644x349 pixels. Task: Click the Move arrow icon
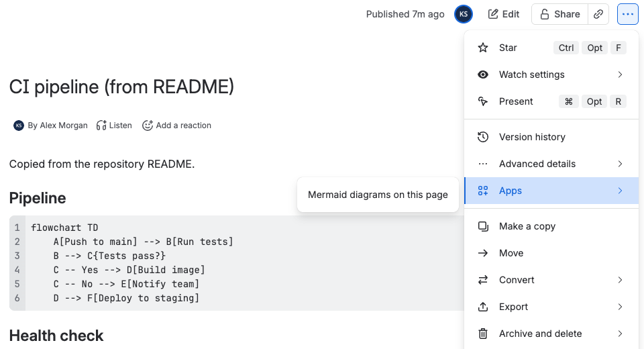tap(483, 253)
